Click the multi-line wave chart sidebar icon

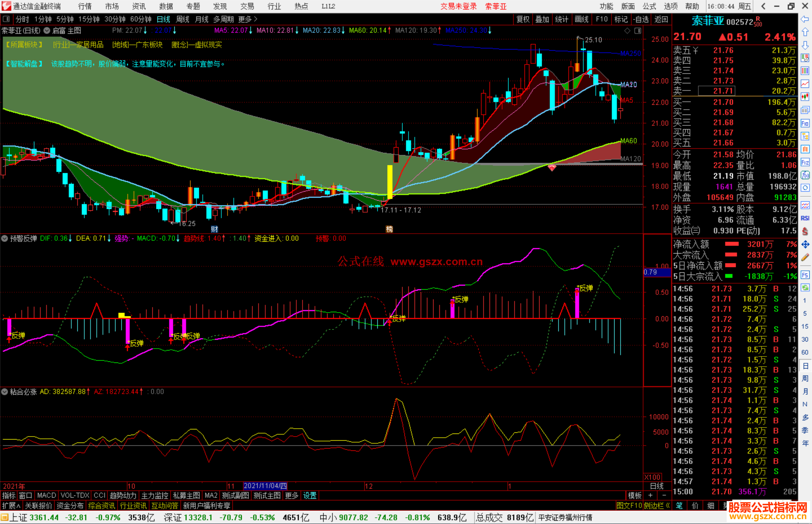point(805,205)
